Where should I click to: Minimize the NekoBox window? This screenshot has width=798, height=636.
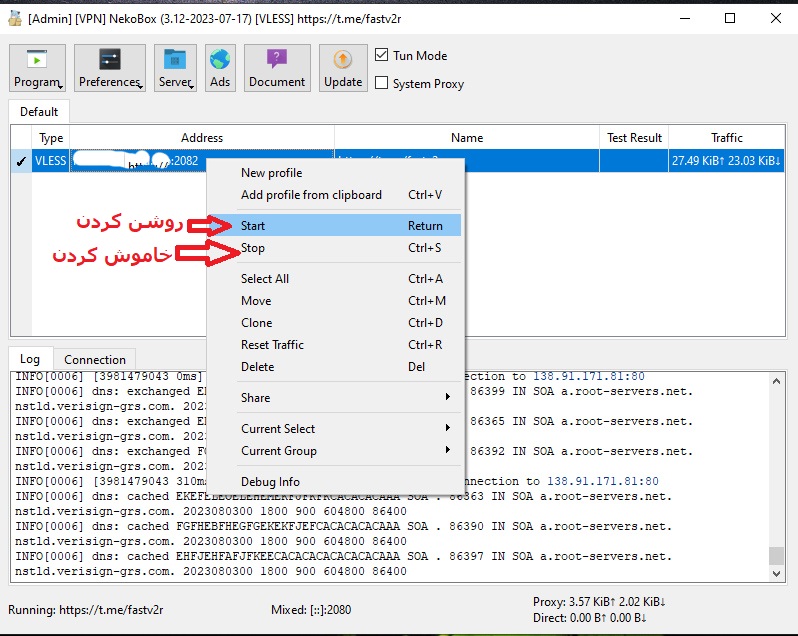click(685, 19)
